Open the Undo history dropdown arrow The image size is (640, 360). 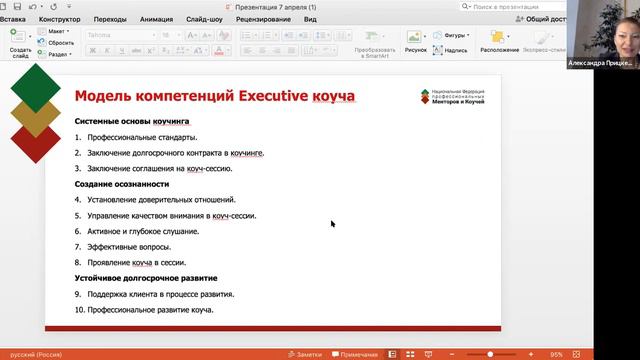click(42, 7)
